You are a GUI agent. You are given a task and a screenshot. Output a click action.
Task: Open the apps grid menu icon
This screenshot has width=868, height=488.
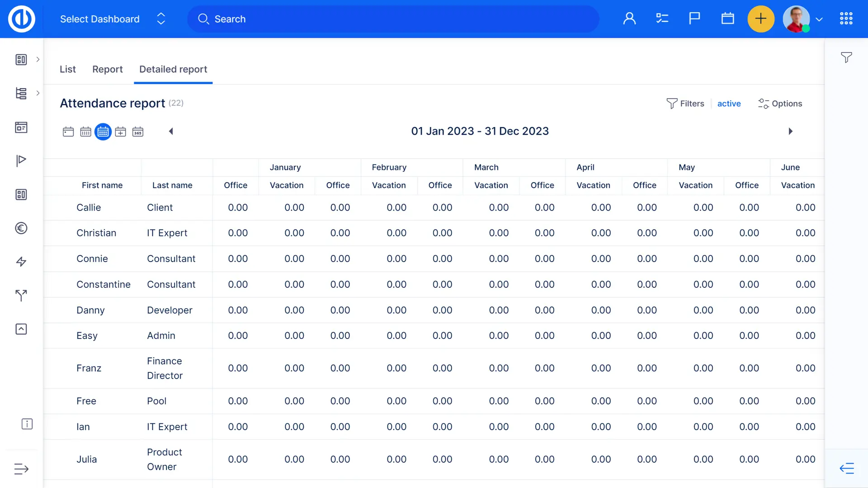tap(846, 19)
